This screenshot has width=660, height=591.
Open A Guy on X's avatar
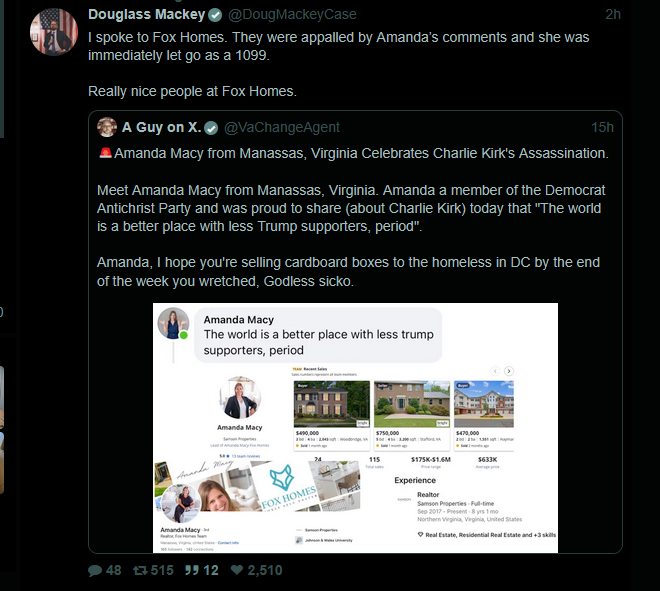(x=107, y=127)
